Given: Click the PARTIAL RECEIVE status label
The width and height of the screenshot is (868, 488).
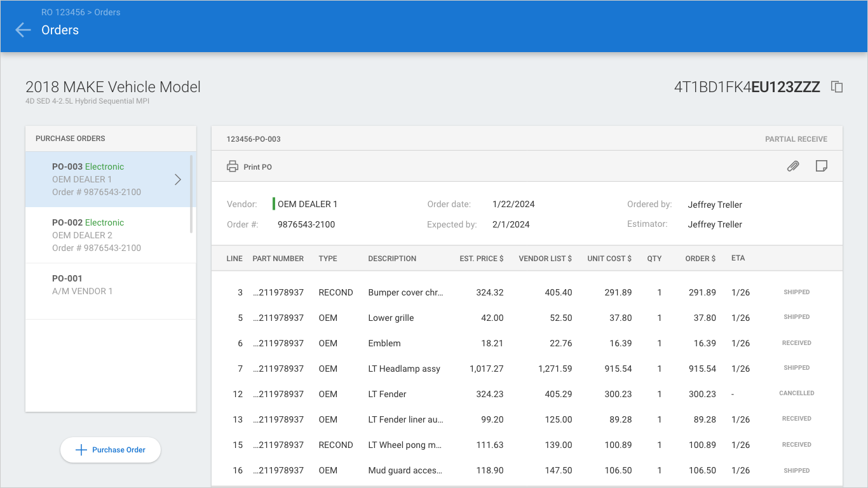Looking at the screenshot, I should (x=796, y=139).
